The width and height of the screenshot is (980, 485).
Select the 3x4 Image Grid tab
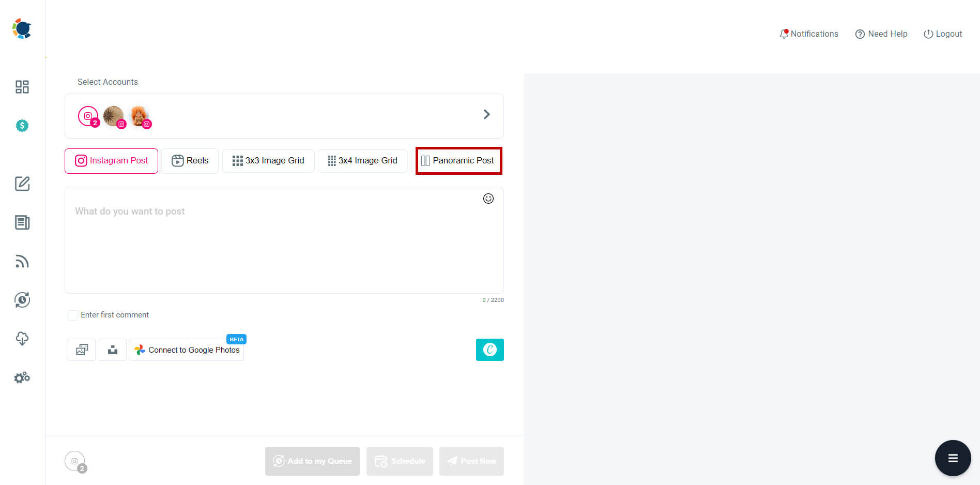363,161
